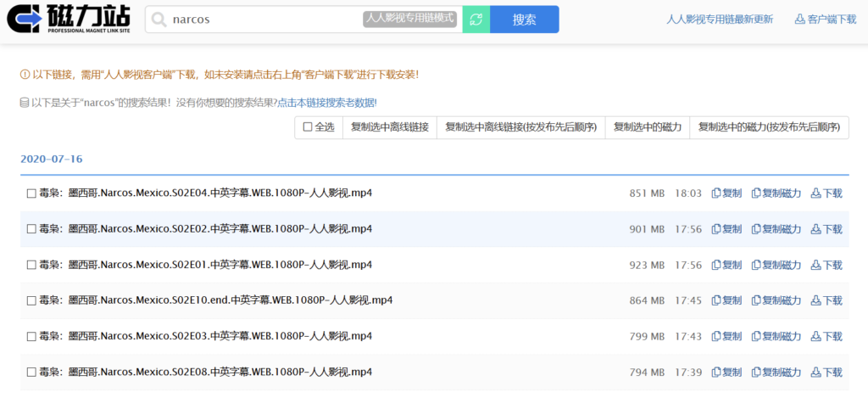Viewport: 868px width, 398px height.
Task: Tick the 全选 select-all checkbox
Action: [x=308, y=127]
